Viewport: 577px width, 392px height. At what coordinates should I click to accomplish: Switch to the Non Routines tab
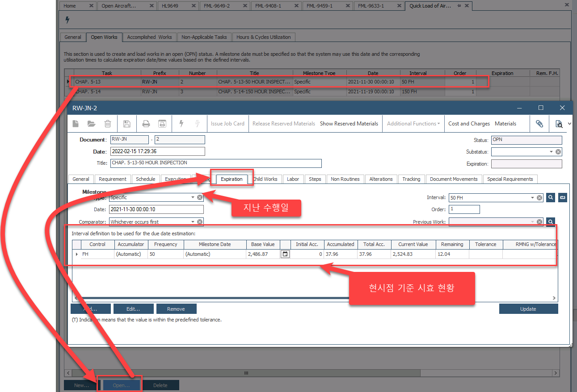345,179
